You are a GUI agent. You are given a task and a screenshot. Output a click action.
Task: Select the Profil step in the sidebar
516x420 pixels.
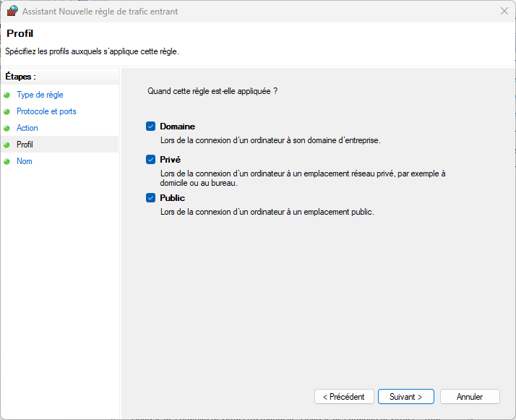(25, 145)
